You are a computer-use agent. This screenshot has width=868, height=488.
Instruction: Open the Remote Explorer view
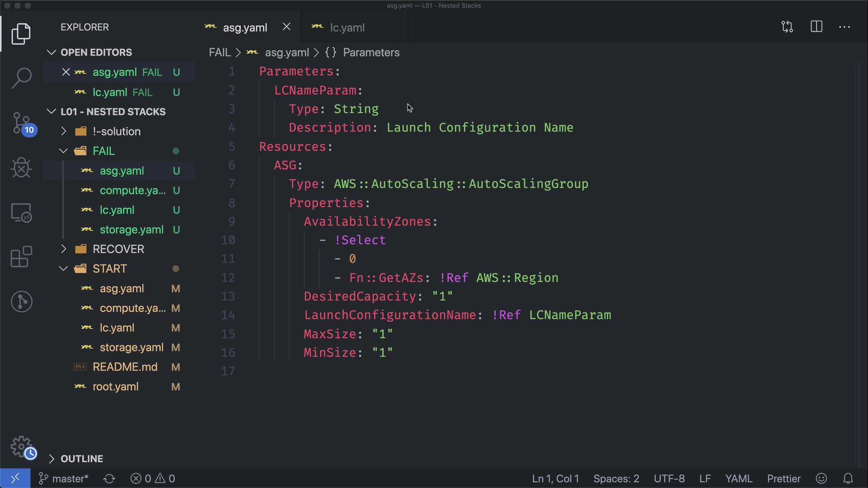click(21, 212)
